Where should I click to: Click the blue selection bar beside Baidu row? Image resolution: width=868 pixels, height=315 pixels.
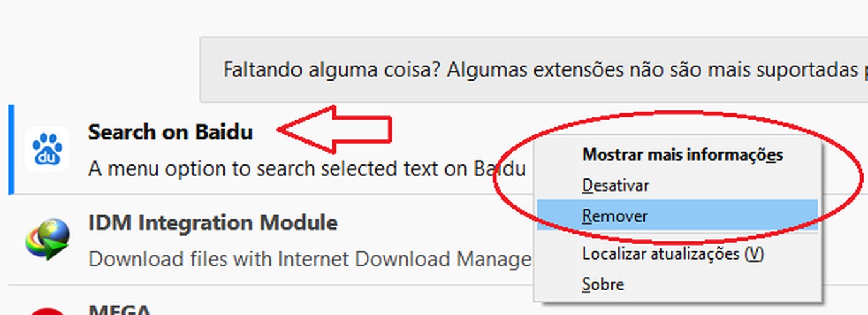[x=11, y=149]
